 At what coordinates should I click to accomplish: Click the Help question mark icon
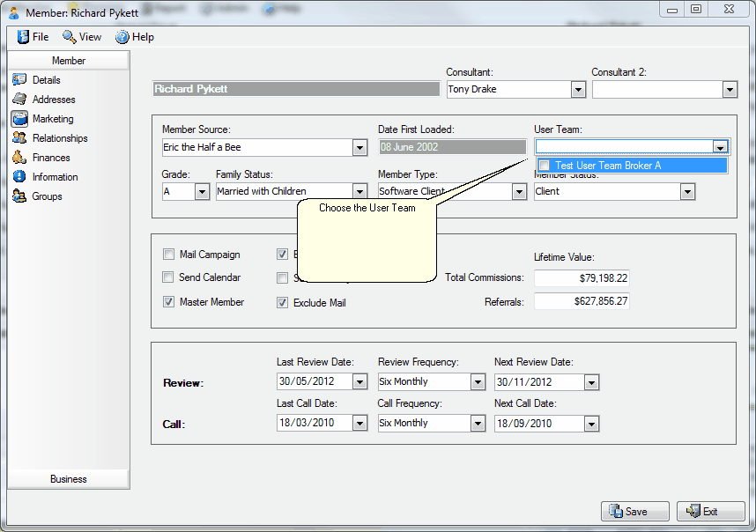click(x=122, y=37)
